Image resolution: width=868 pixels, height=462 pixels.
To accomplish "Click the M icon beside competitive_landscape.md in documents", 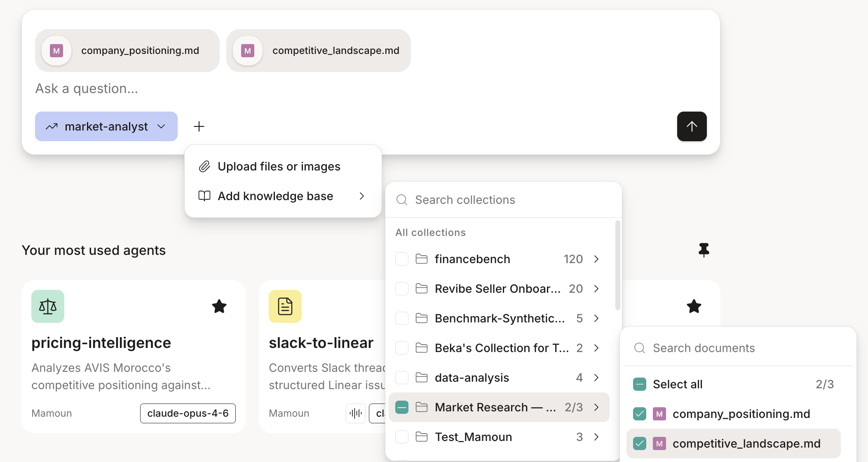I will tap(659, 443).
